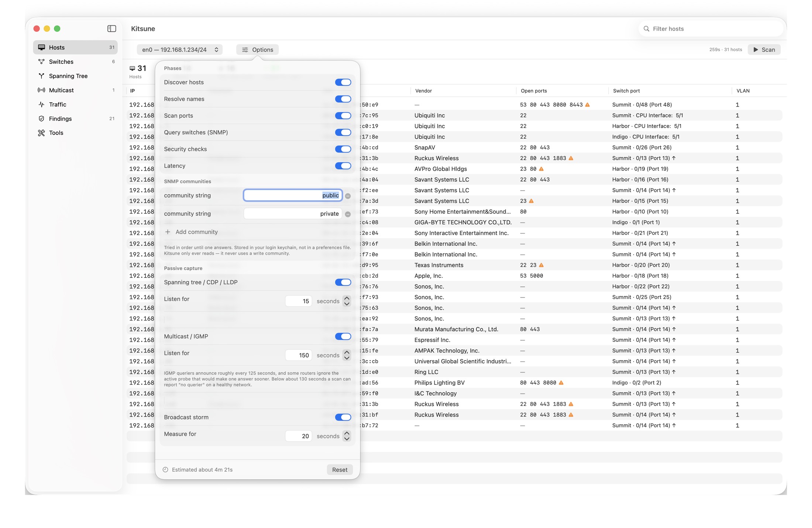Click the Multicast broadcast icon
This screenshot has height=528, width=812.
(41, 90)
